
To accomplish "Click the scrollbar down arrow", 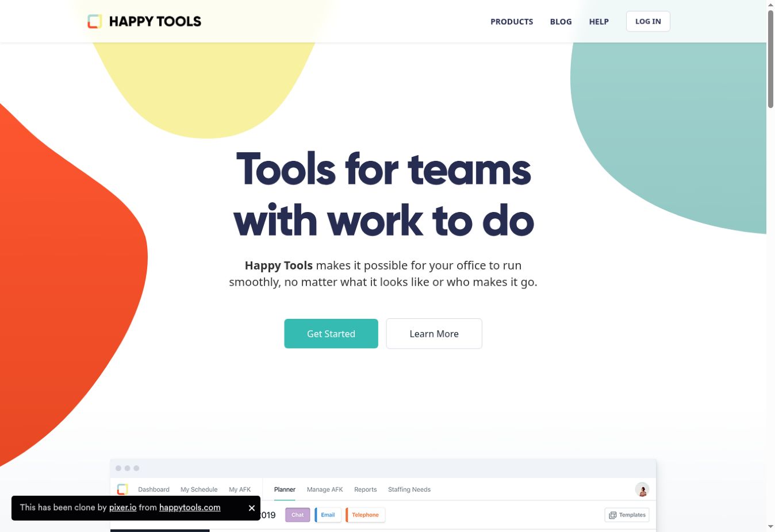I will 770,527.
